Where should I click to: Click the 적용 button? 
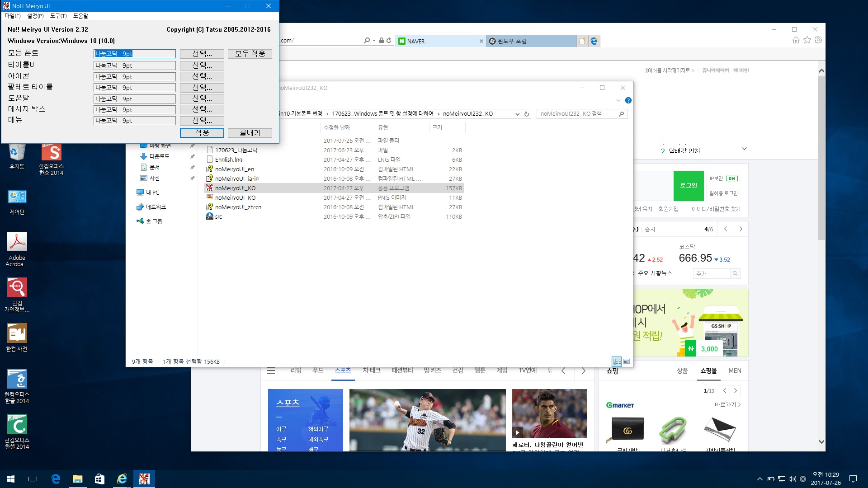202,133
